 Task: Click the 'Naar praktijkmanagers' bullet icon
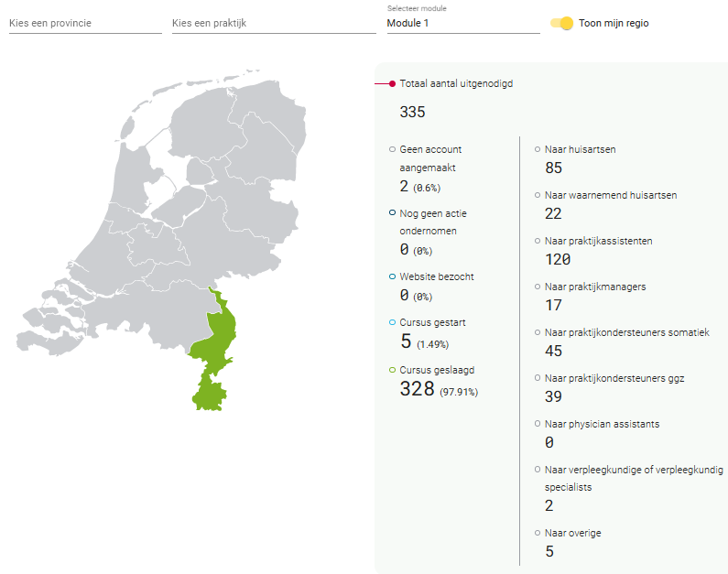point(538,287)
